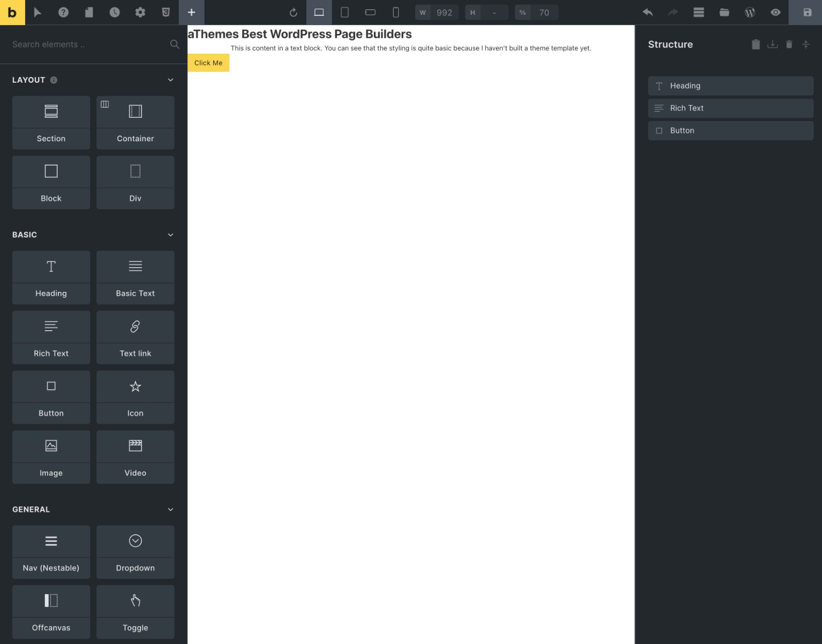This screenshot has height=644, width=822.
Task: Click the Bricks logo icon
Action: click(x=12, y=12)
